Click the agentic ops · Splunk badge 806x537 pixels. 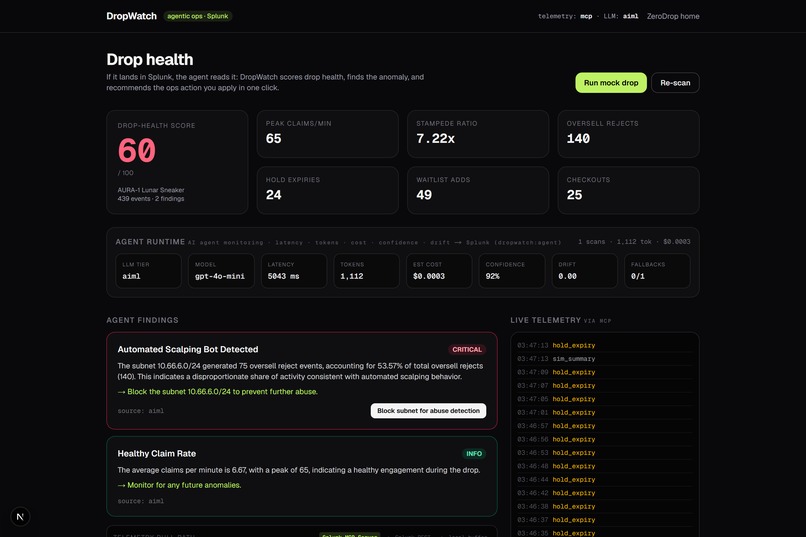pyautogui.click(x=198, y=16)
